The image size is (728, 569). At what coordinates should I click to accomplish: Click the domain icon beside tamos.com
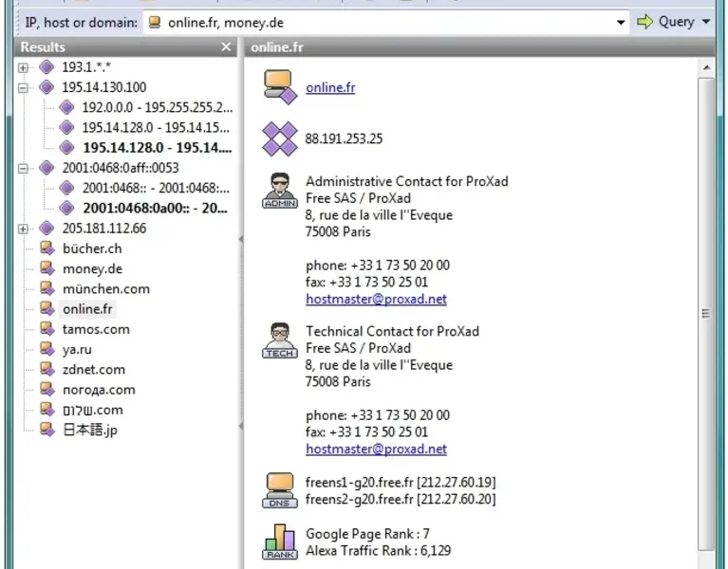point(47,329)
